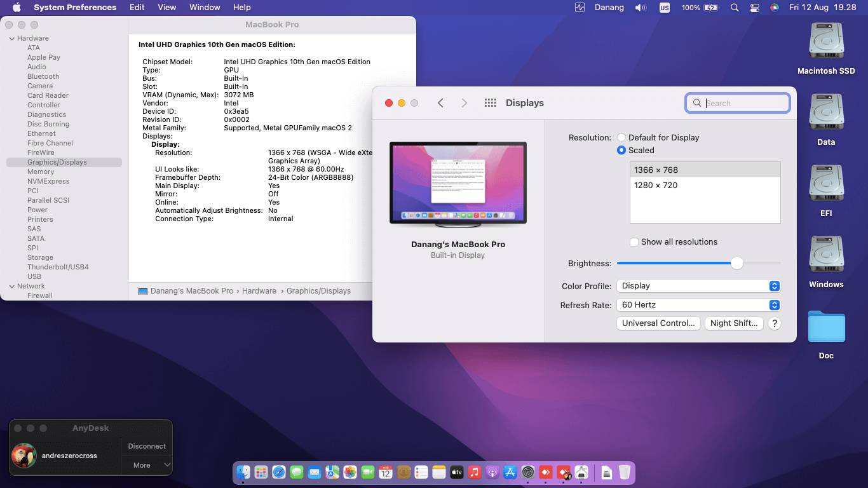Select the Scaled resolution radio button
Viewport: 868px width, 488px height.
point(621,151)
